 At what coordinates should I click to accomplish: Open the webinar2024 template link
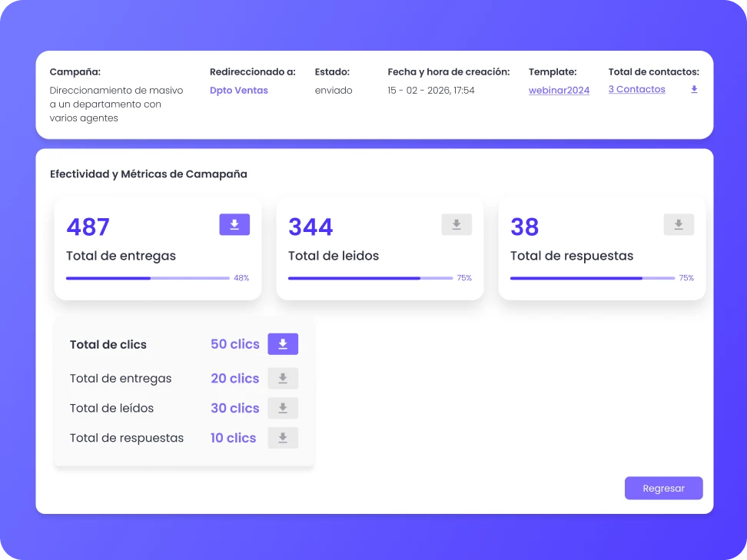click(559, 90)
